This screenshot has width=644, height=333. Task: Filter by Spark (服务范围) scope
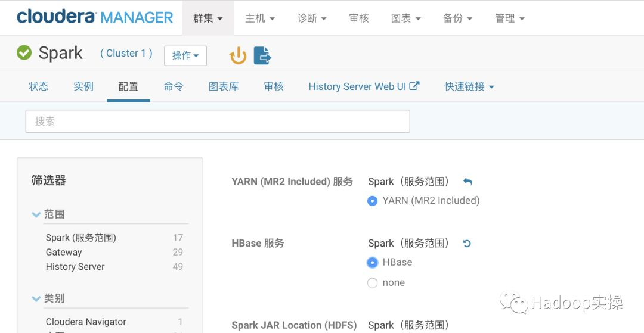[81, 238]
